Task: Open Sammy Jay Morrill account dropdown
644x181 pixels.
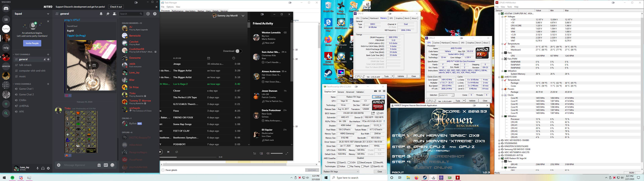Action: (243, 16)
